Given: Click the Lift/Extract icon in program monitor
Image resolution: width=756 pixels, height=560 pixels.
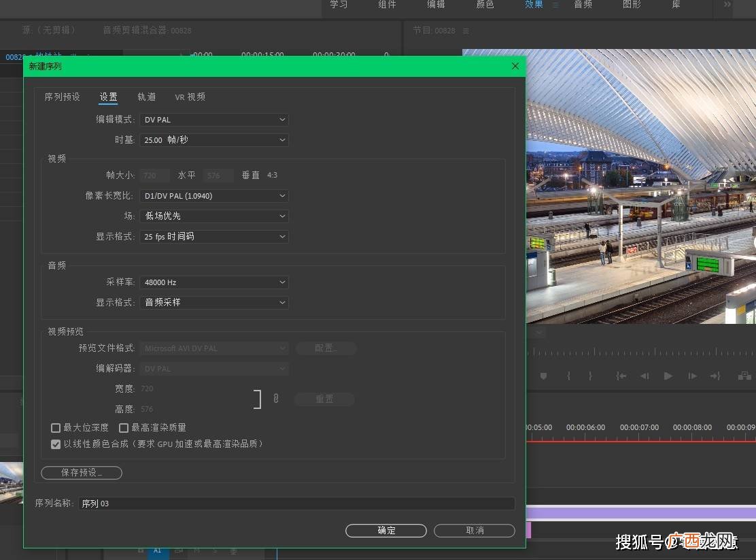Looking at the screenshot, I should click(744, 376).
